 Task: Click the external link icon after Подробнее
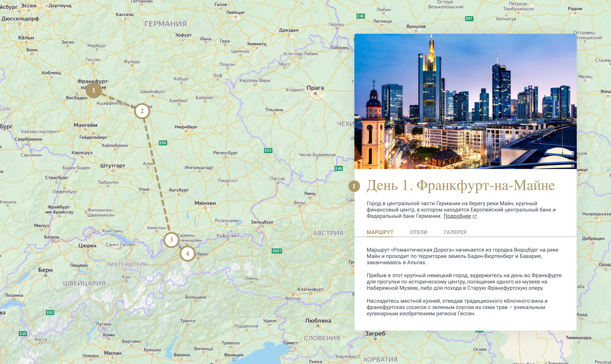[x=475, y=216]
